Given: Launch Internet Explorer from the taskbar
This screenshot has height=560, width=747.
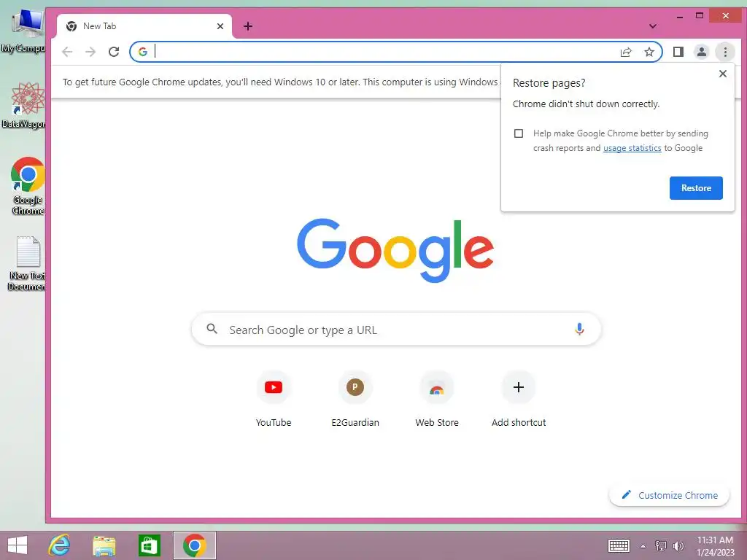Looking at the screenshot, I should [60, 545].
